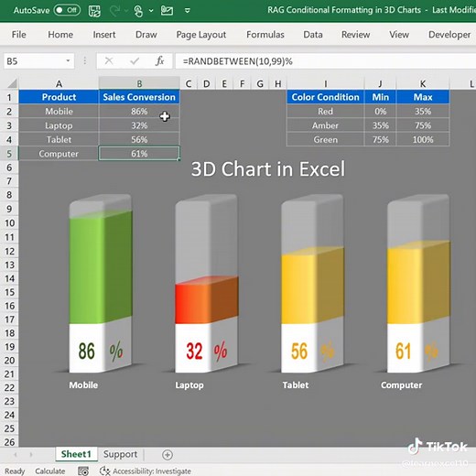Click the Laptop chart axis label
Viewport: 476px width, 476px height.
coord(189,385)
